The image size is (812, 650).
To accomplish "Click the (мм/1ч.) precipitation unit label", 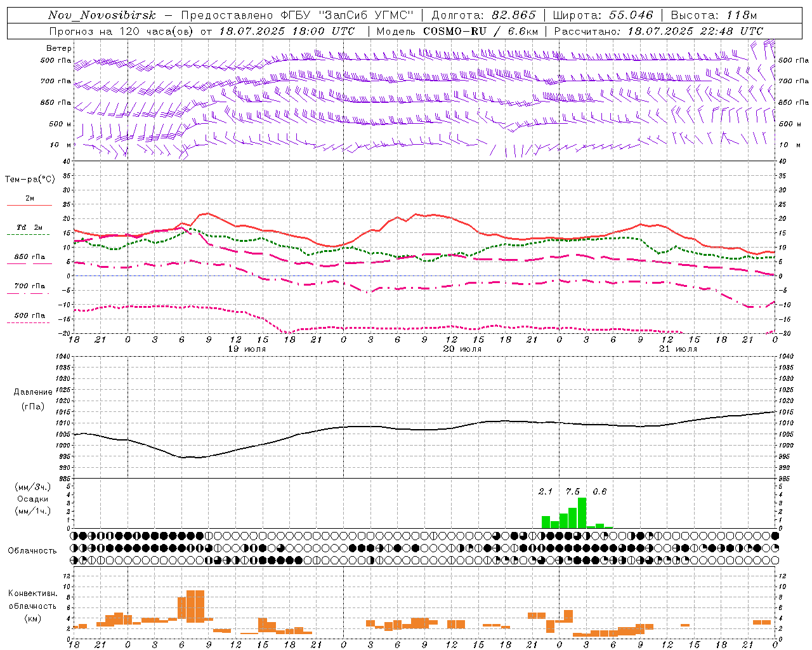I will (x=33, y=511).
